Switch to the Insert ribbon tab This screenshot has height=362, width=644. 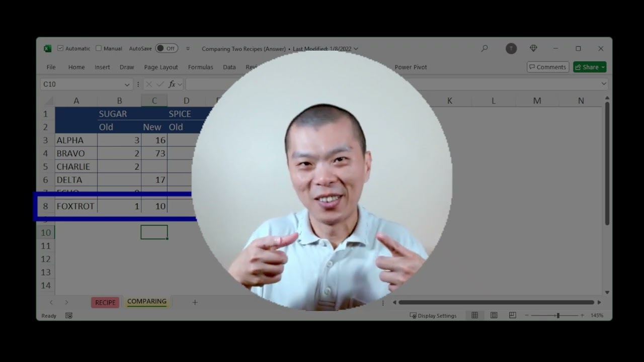click(102, 67)
